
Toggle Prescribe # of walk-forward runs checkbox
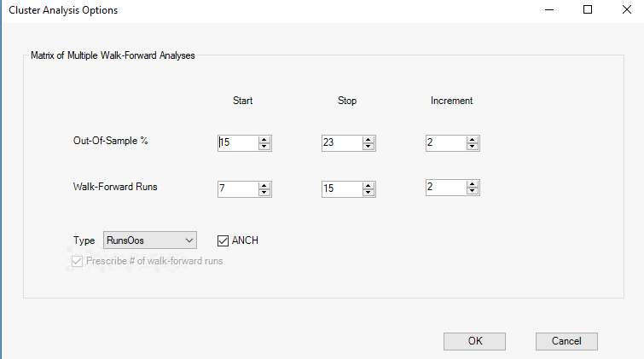[78, 261]
